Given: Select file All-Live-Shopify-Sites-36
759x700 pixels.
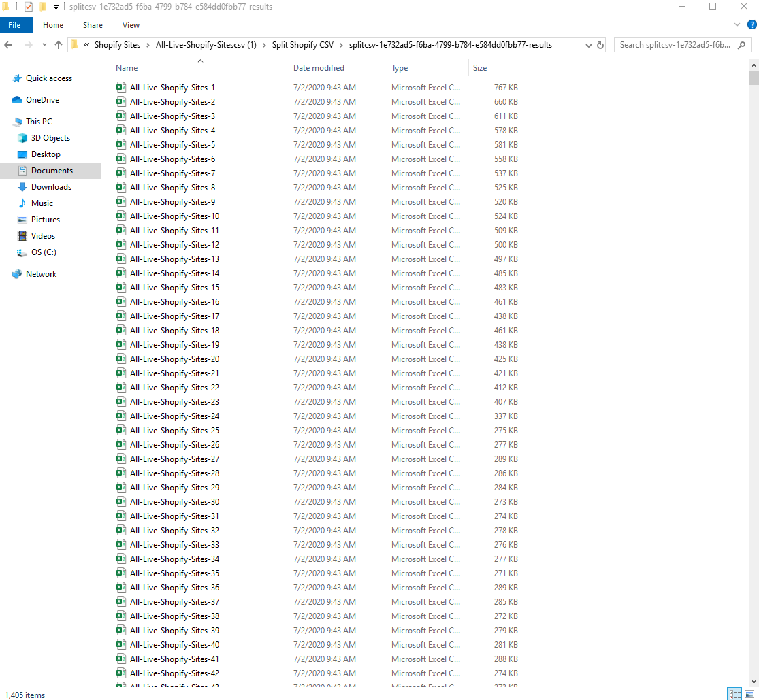Looking at the screenshot, I should tap(174, 588).
